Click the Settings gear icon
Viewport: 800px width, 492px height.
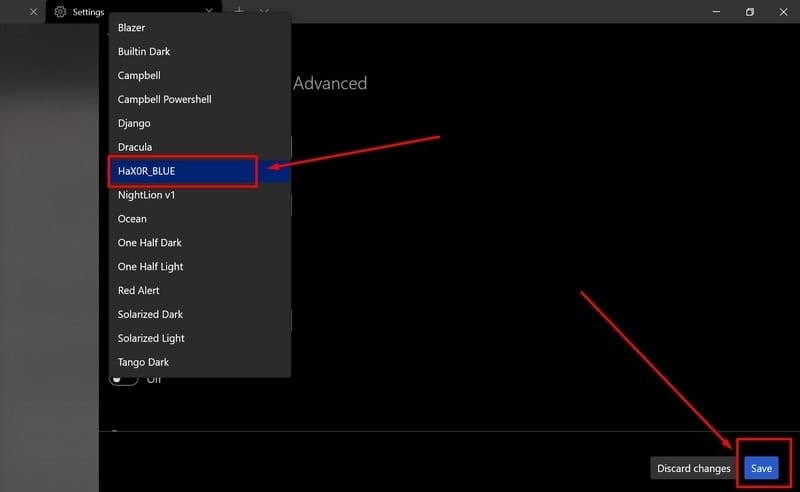point(60,12)
